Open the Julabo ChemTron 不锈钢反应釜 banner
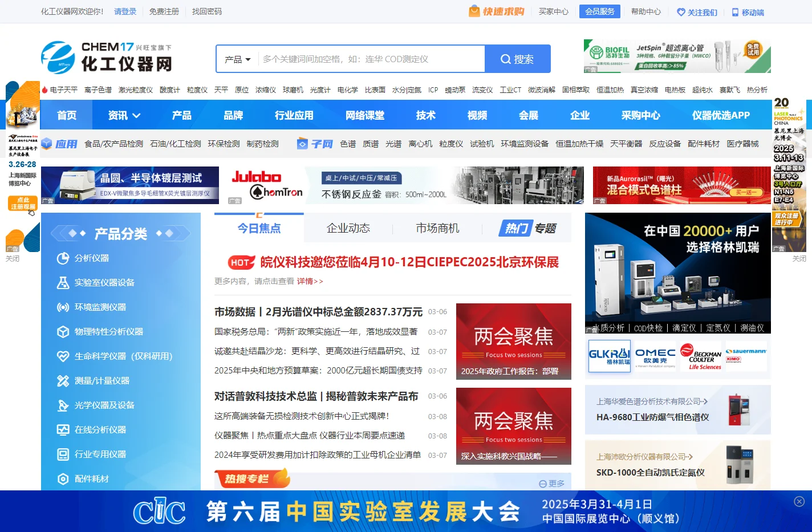Screen dimensions: 812x532 (x=406, y=185)
